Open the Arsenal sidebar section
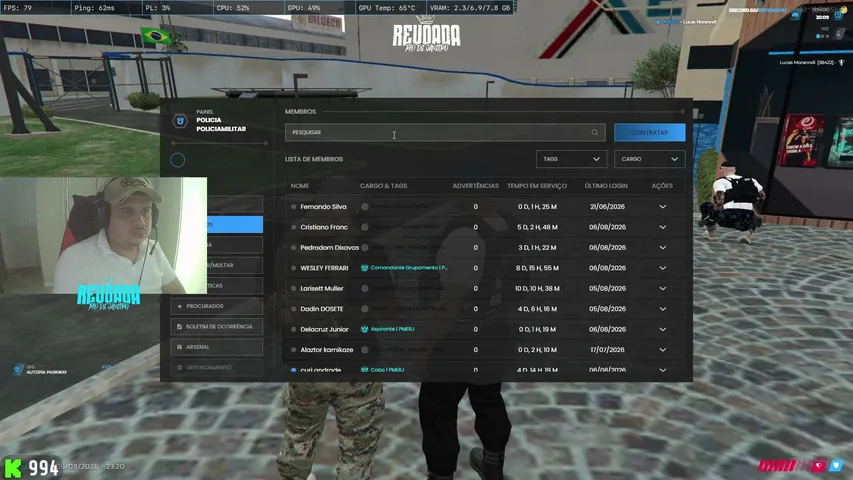The height and width of the screenshot is (480, 853). click(x=217, y=347)
